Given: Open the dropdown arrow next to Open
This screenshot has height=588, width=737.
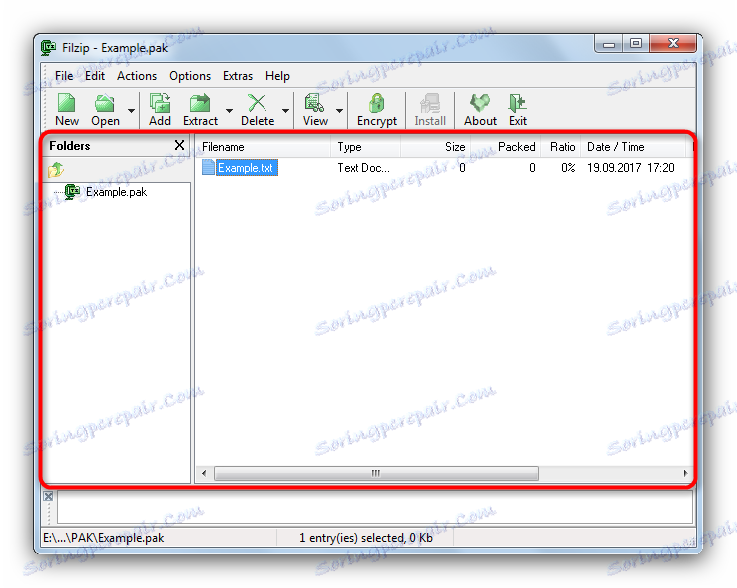Looking at the screenshot, I should [x=132, y=111].
